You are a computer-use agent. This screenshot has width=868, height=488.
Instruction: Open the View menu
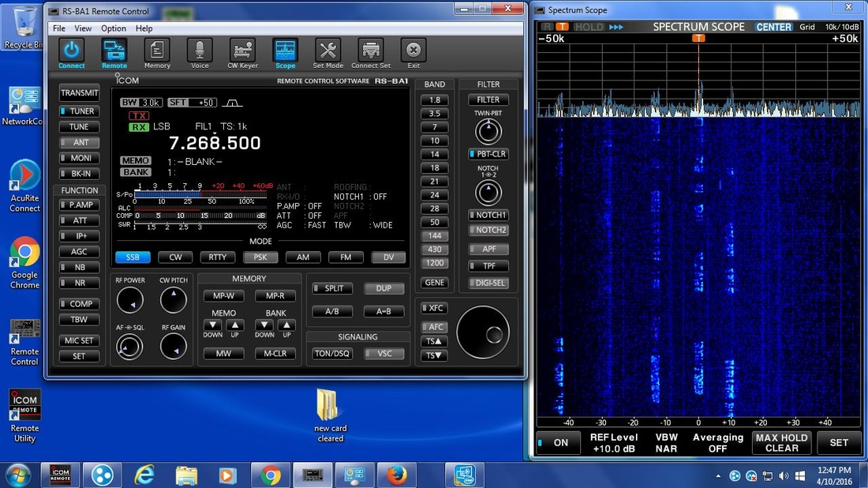[x=83, y=28]
